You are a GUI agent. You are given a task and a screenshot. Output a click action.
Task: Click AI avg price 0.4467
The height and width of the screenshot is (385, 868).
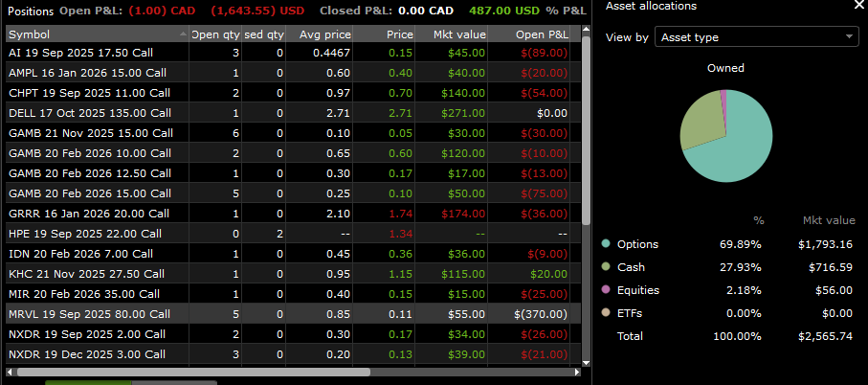click(x=332, y=53)
